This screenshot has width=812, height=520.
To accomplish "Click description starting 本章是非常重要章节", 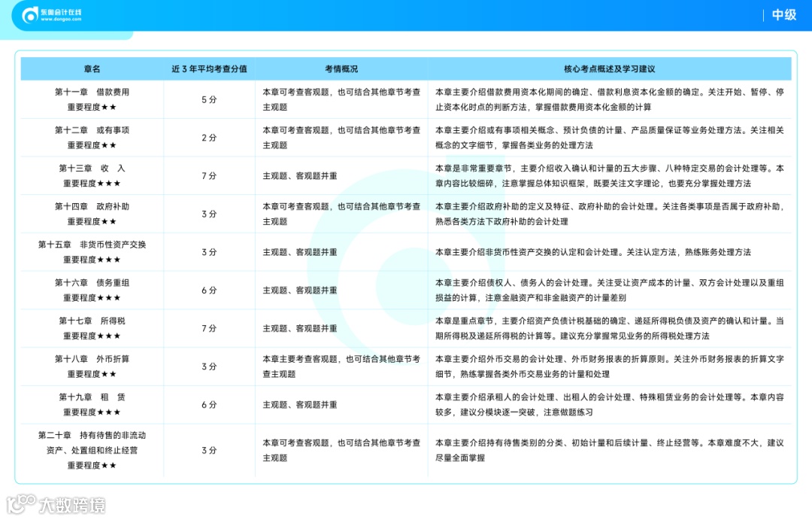I will 610,176.
